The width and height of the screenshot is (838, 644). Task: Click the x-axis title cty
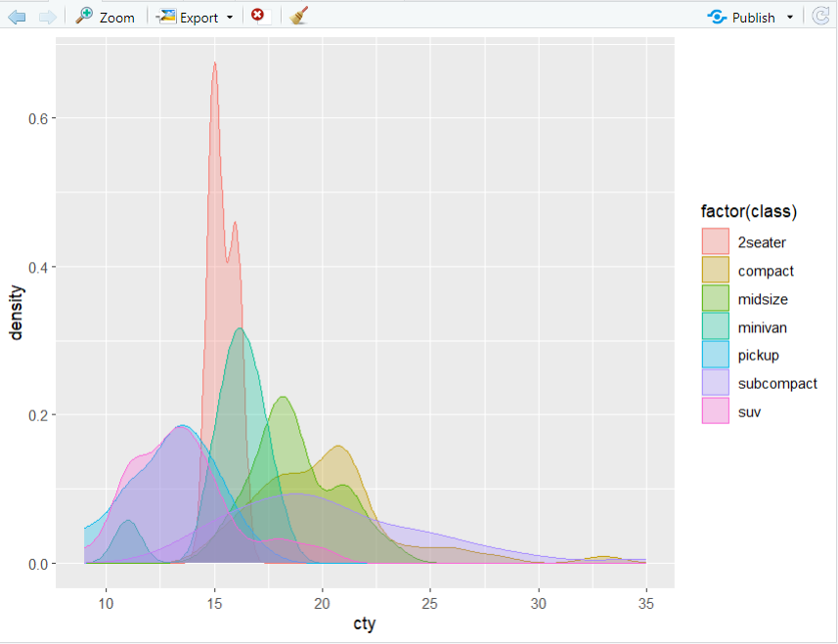pos(364,623)
